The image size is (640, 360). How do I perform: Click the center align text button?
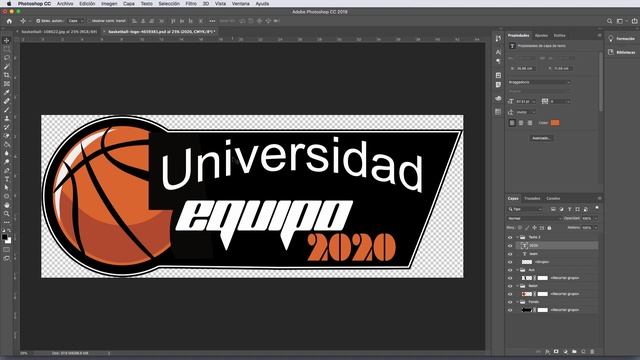coord(521,123)
